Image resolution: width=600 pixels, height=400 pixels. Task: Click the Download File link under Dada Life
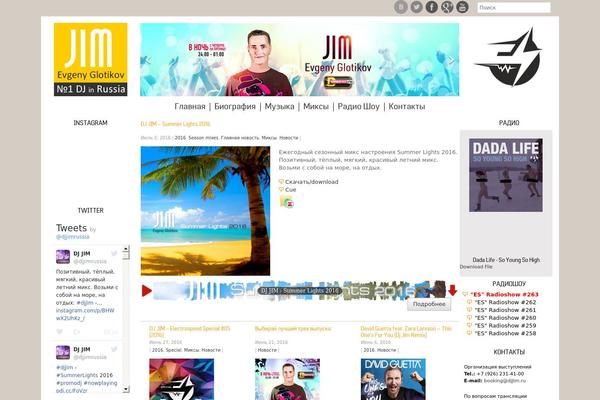pos(476,266)
